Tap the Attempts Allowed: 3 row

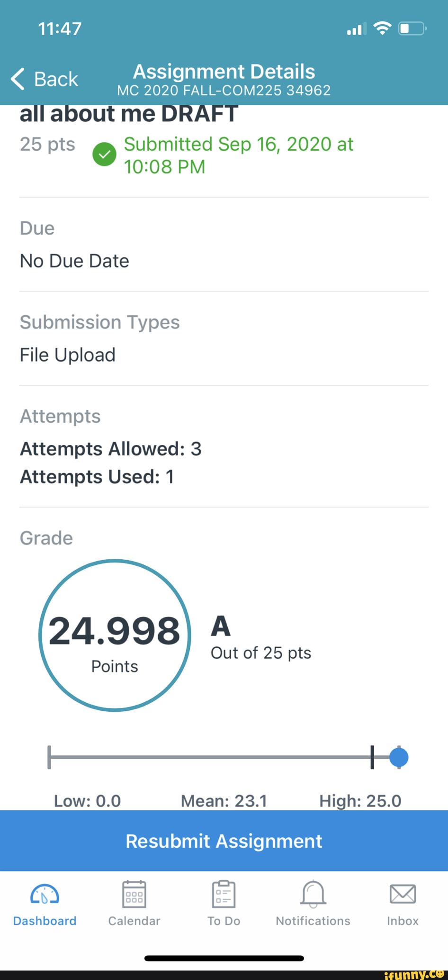(111, 449)
